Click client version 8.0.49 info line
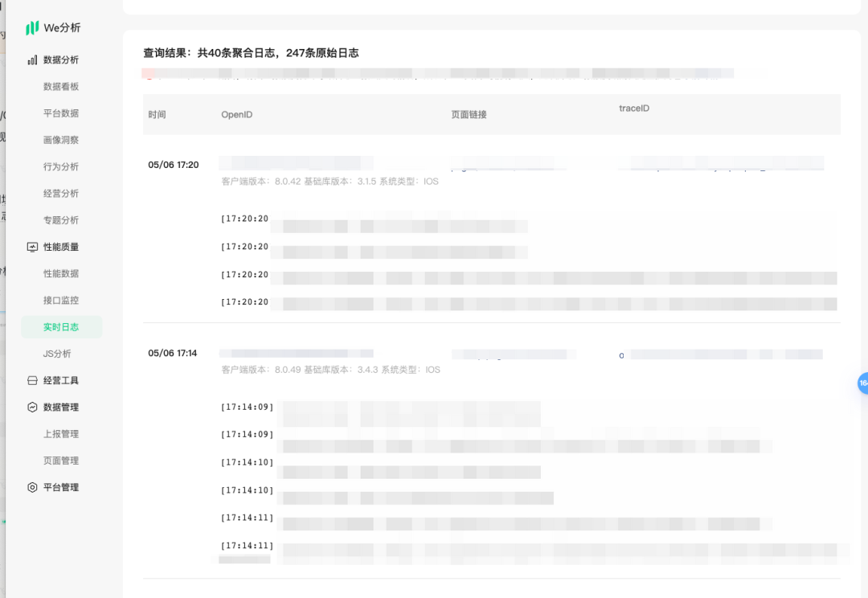 pos(331,370)
